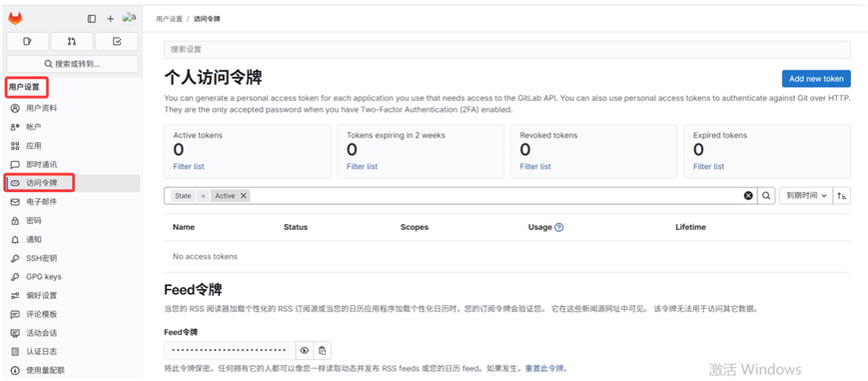Click the State filter token

tap(183, 196)
